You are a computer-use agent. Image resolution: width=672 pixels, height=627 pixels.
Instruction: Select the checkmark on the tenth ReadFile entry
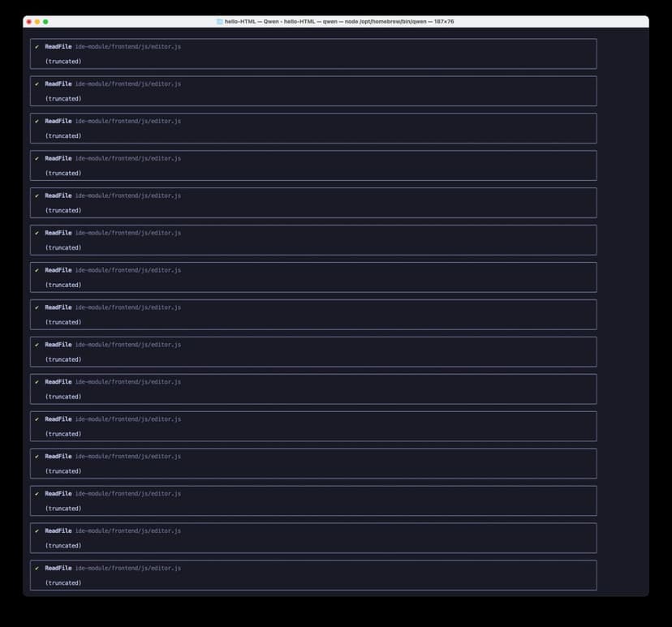37,381
